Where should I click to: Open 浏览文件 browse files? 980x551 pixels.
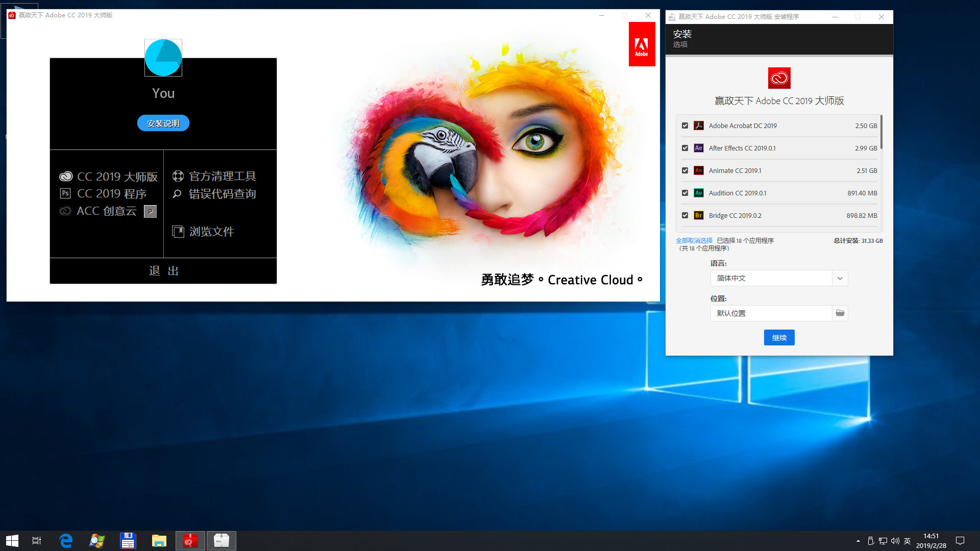click(212, 232)
